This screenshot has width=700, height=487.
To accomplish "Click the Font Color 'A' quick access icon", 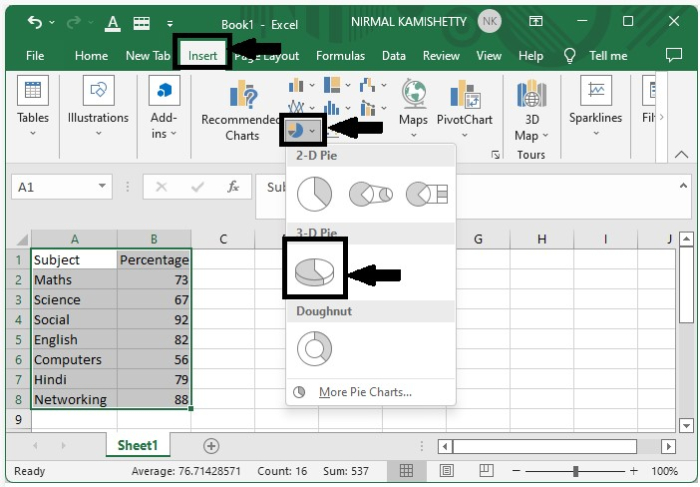I will (x=113, y=23).
